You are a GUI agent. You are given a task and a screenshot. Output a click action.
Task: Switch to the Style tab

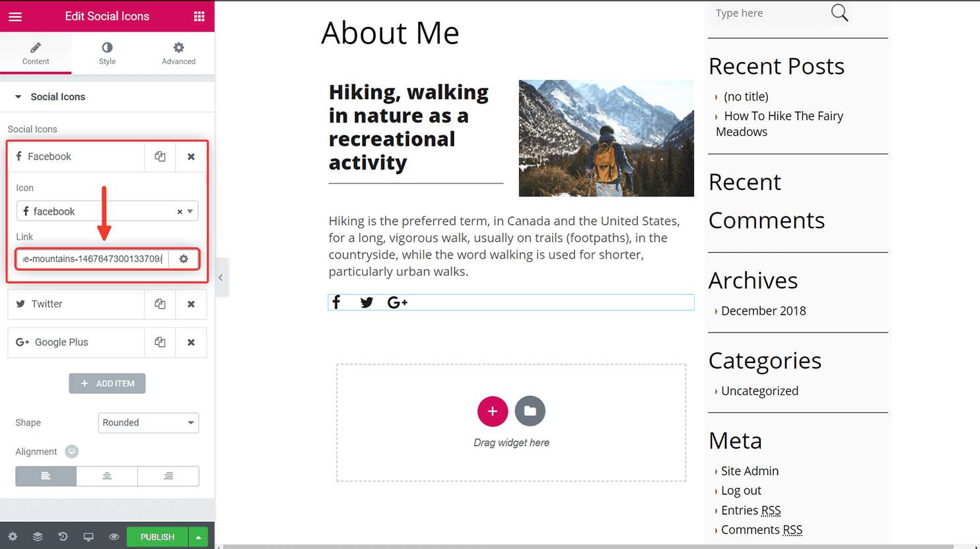point(107,53)
